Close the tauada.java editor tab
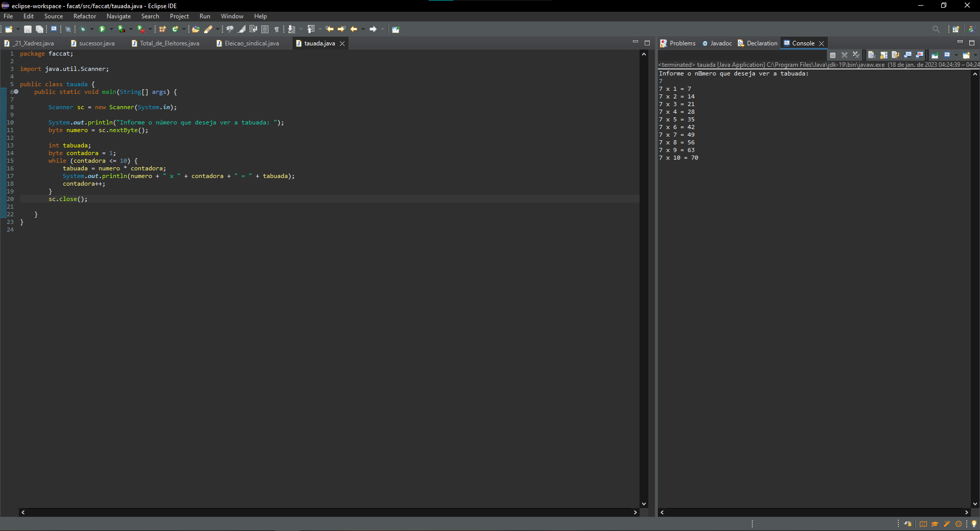This screenshot has height=531, width=980. [x=342, y=43]
